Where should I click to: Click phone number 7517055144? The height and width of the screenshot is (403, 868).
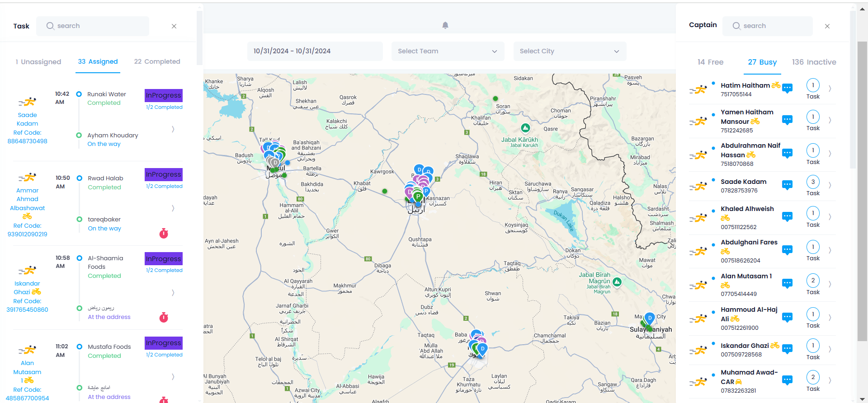(736, 94)
